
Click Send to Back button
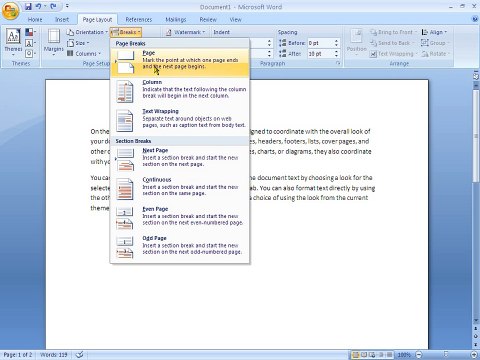[392, 43]
